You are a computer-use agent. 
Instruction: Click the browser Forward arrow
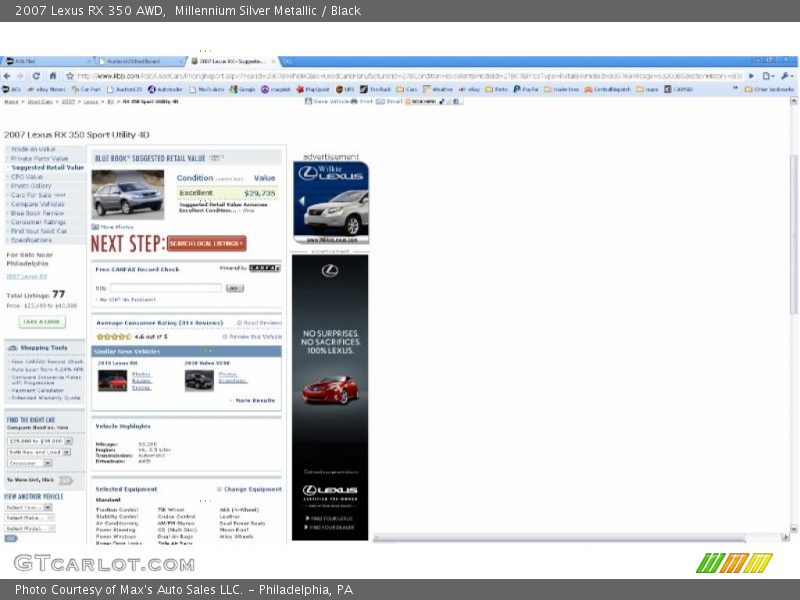coord(20,76)
